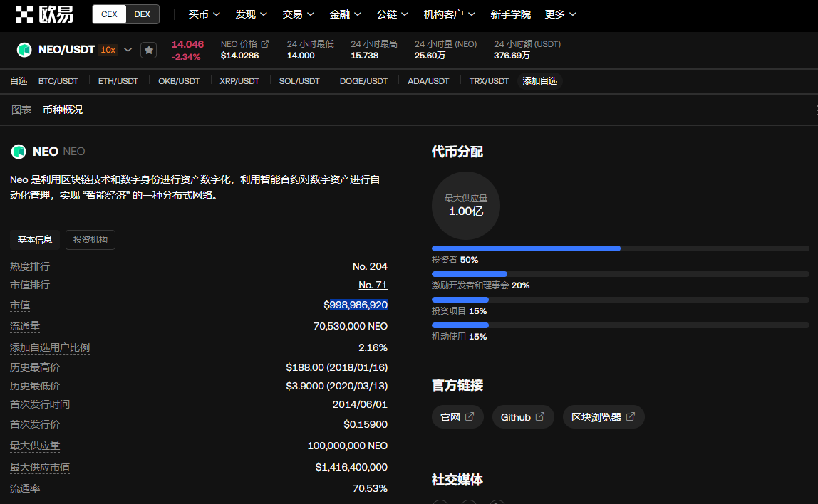Click the 10x leverage badge
This screenshot has width=818, height=504.
pos(108,50)
